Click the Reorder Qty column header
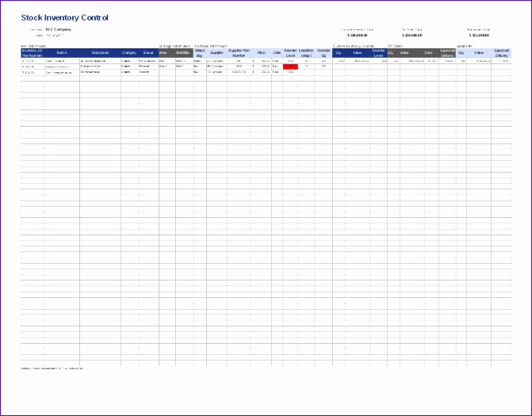Image resolution: width=532 pixels, height=416 pixels. 323,52
